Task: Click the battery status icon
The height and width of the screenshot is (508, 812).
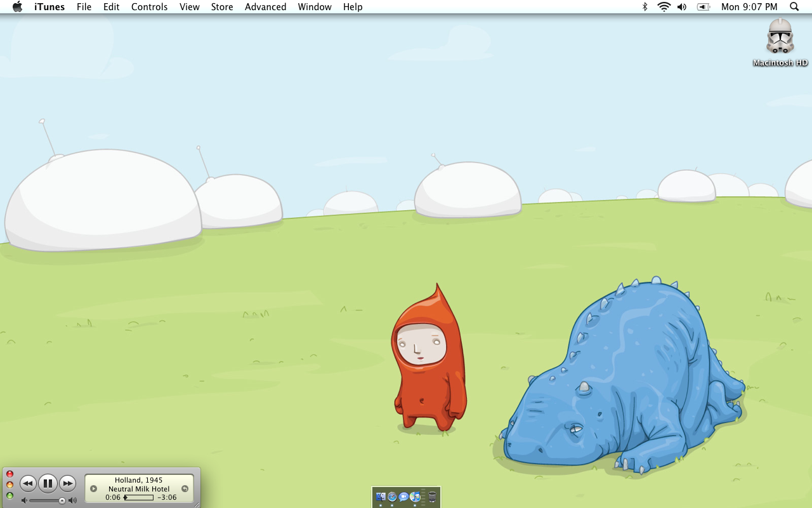Action: pyautogui.click(x=704, y=7)
